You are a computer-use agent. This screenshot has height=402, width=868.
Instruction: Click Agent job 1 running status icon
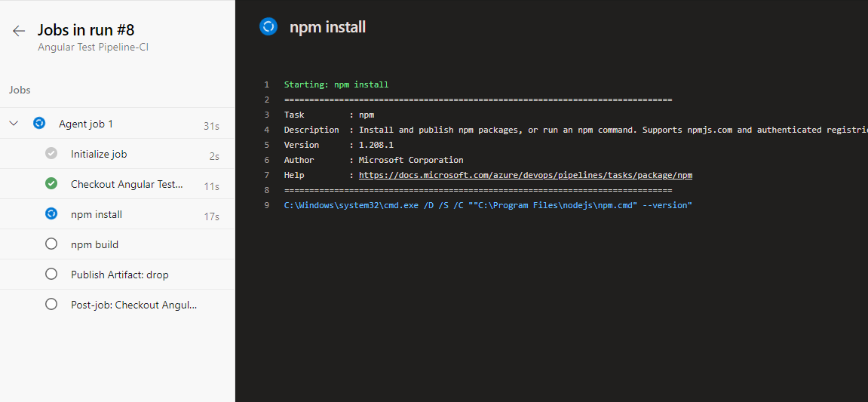tap(39, 124)
